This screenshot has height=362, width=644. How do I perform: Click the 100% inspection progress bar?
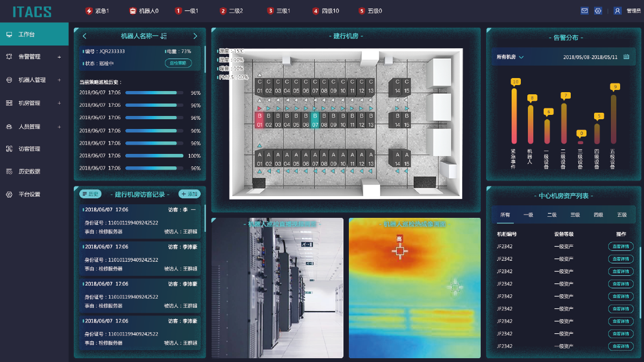[155, 156]
